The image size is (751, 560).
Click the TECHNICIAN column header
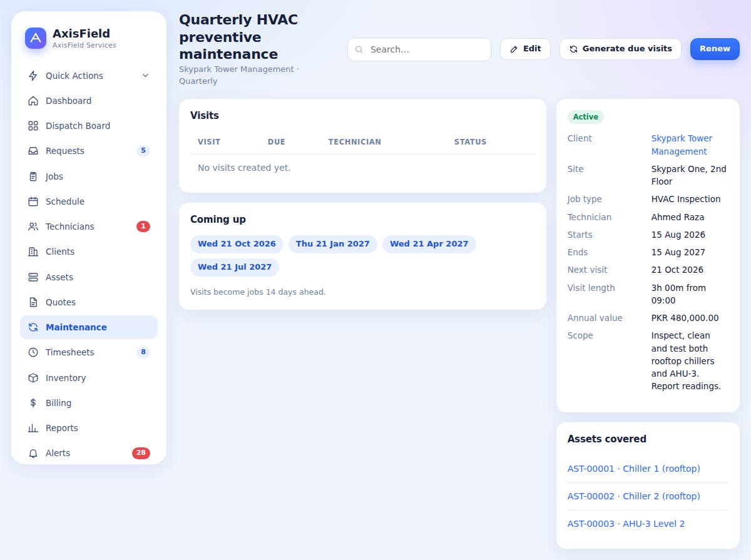click(x=355, y=142)
